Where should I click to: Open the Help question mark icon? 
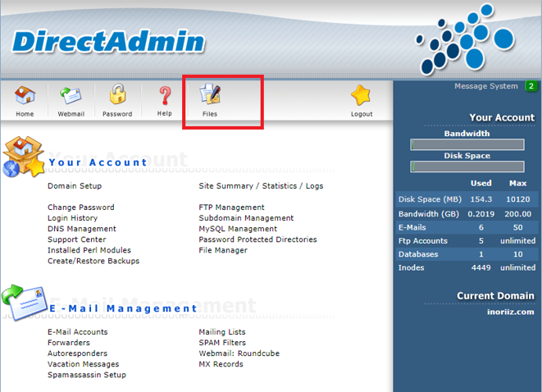[165, 95]
